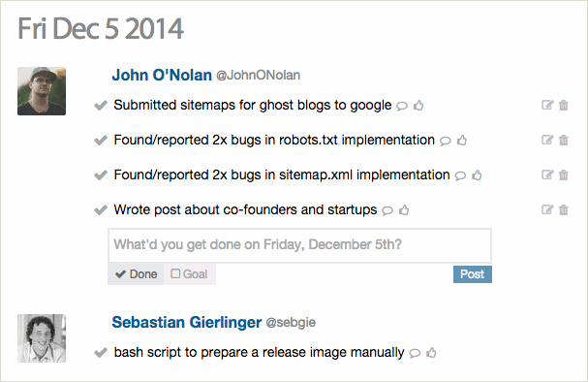Toggle checkmark beside 'Submitted sitemaps' entry
Screen dimensions: 588x382
click(101, 106)
